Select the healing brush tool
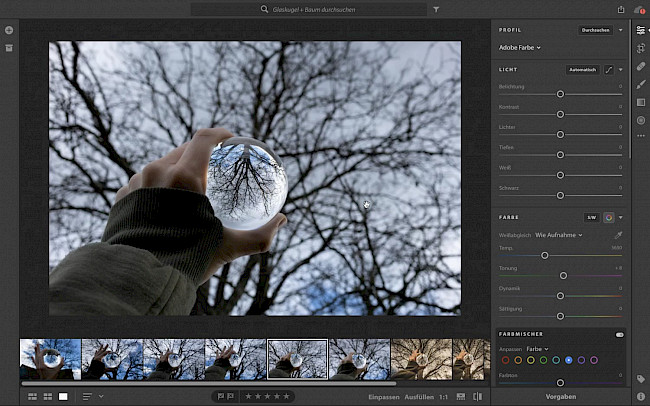650x406 pixels. 641,66
